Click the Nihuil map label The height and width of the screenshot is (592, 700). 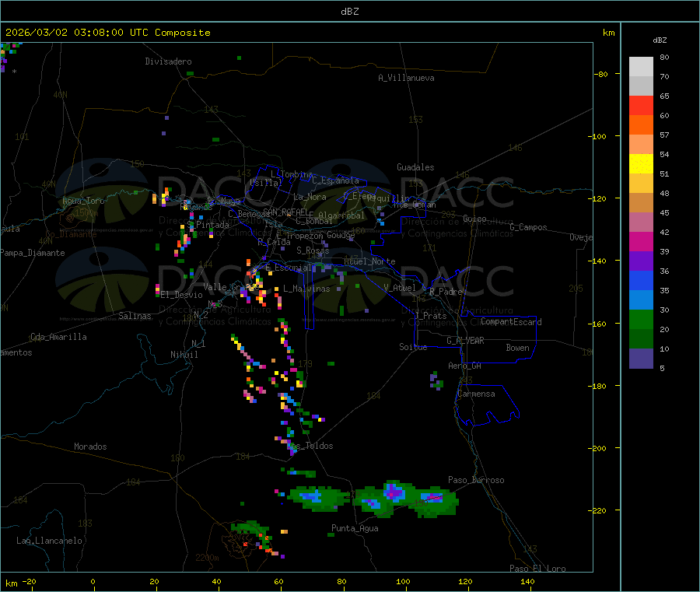click(x=184, y=355)
